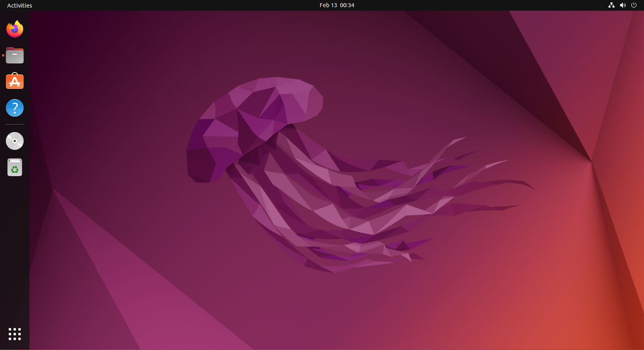
Task: Click the network status icon
Action: coord(611,5)
